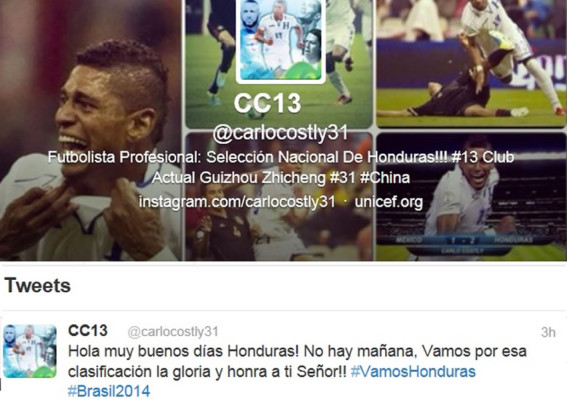Click the large crying player header photo

(x=90, y=130)
